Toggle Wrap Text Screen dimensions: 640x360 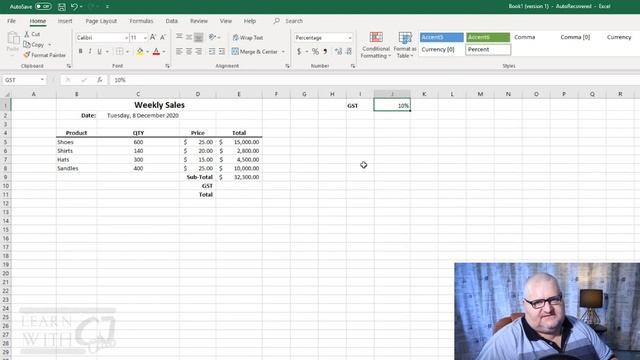tap(248, 38)
